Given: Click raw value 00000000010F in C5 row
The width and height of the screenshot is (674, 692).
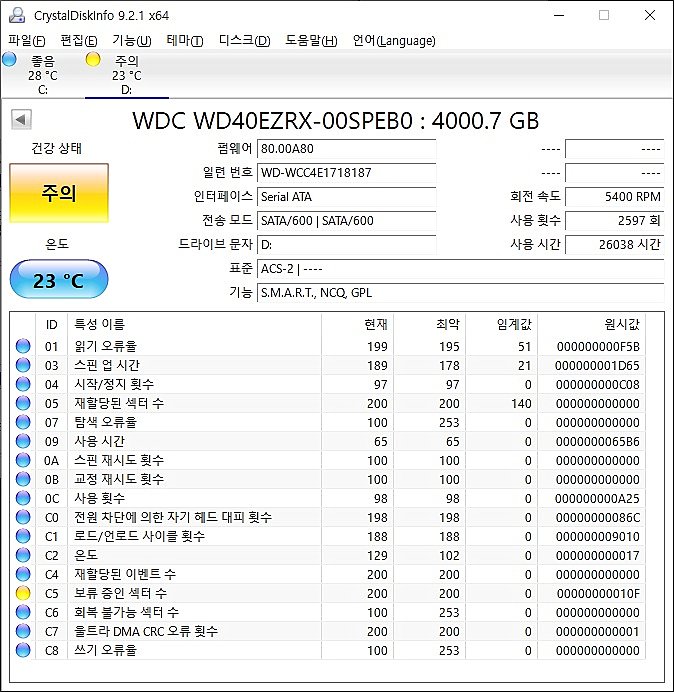Looking at the screenshot, I should click(x=598, y=594).
